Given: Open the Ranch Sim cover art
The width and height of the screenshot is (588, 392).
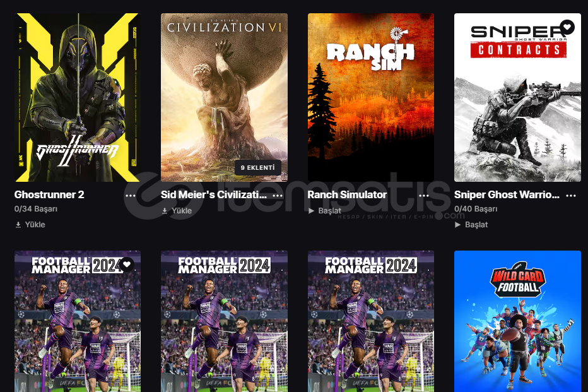Looking at the screenshot, I should 371,98.
